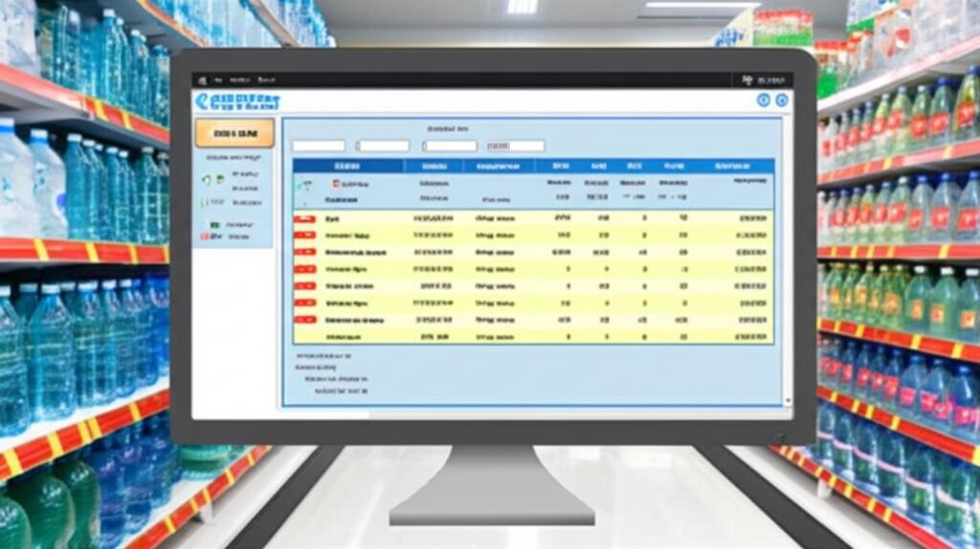
Task: Click the red badge in the seventh table row
Action: click(x=304, y=319)
